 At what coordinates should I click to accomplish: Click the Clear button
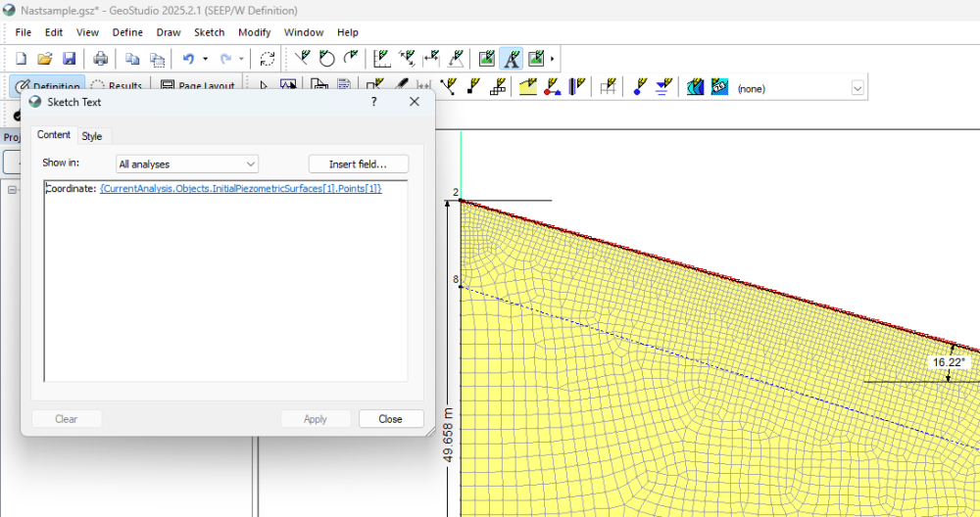click(67, 419)
